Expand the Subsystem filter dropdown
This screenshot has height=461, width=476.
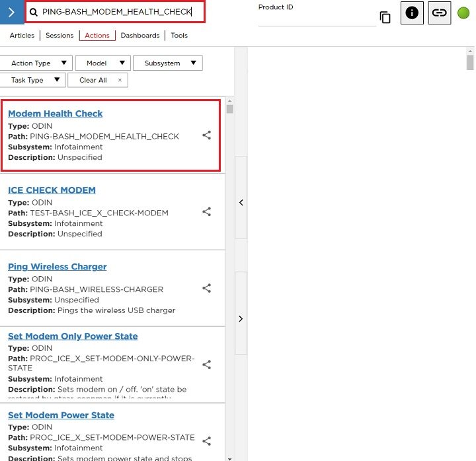[168, 63]
